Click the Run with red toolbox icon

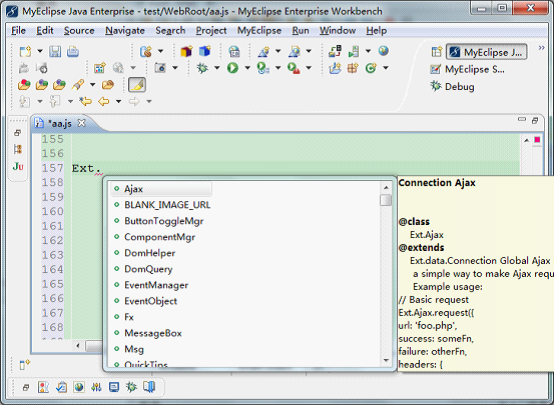(x=294, y=68)
